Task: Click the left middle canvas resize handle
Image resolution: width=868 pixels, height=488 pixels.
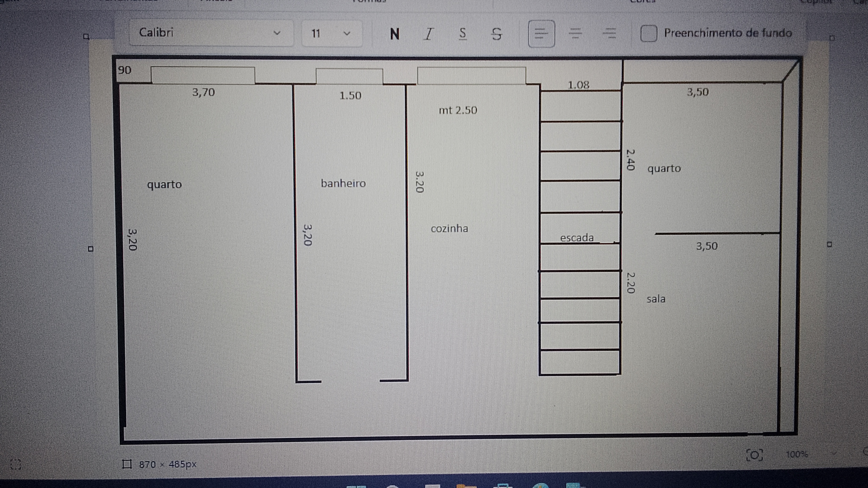Action: pyautogui.click(x=90, y=249)
